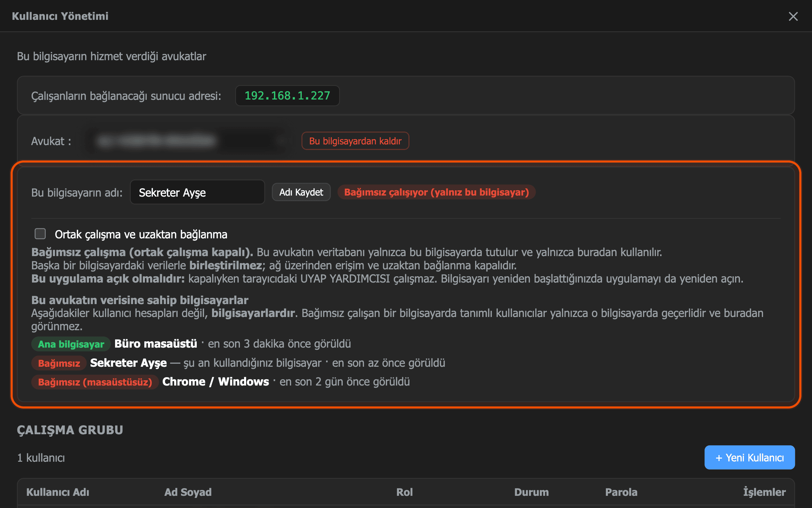This screenshot has width=812, height=508.
Task: Select the Chrome / Windows computer entry
Action: click(x=216, y=382)
